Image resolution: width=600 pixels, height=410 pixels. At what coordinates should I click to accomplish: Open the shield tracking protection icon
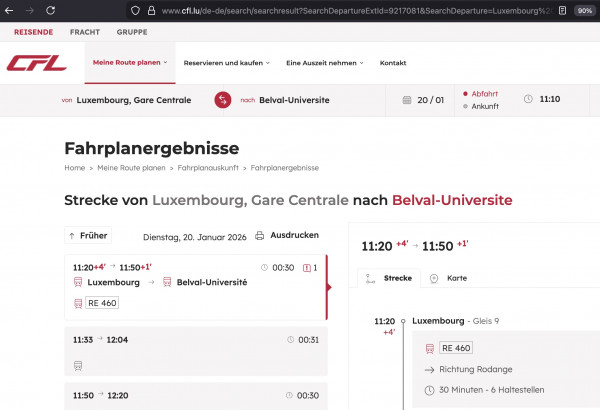135,10
